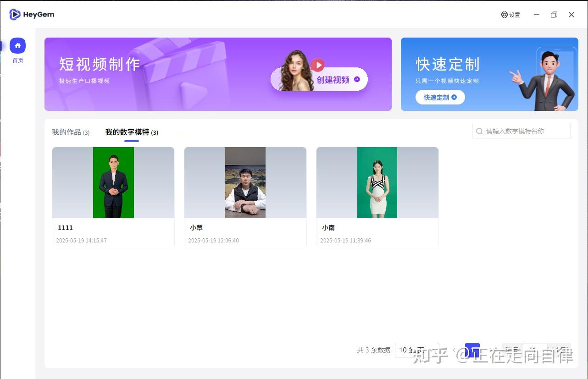The height and width of the screenshot is (379, 588).
Task: Open the 小覃 model card
Action: click(x=245, y=182)
